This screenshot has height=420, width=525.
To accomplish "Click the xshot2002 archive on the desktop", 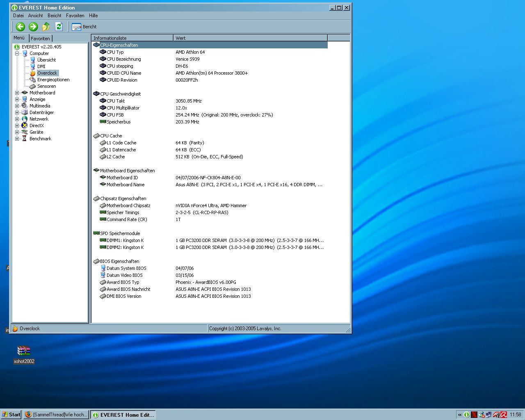I will click(24, 355).
